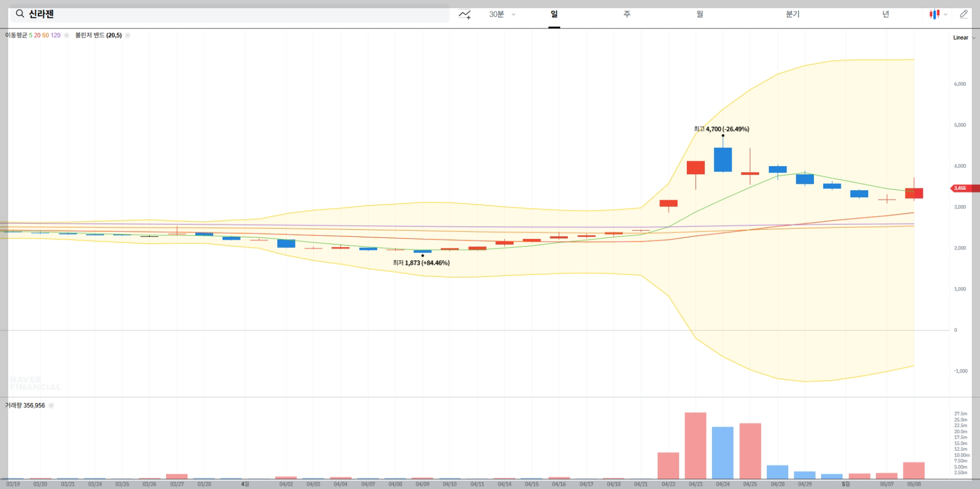Select the 05/08 red candlestick
The width and height of the screenshot is (980, 489).
coord(914,193)
